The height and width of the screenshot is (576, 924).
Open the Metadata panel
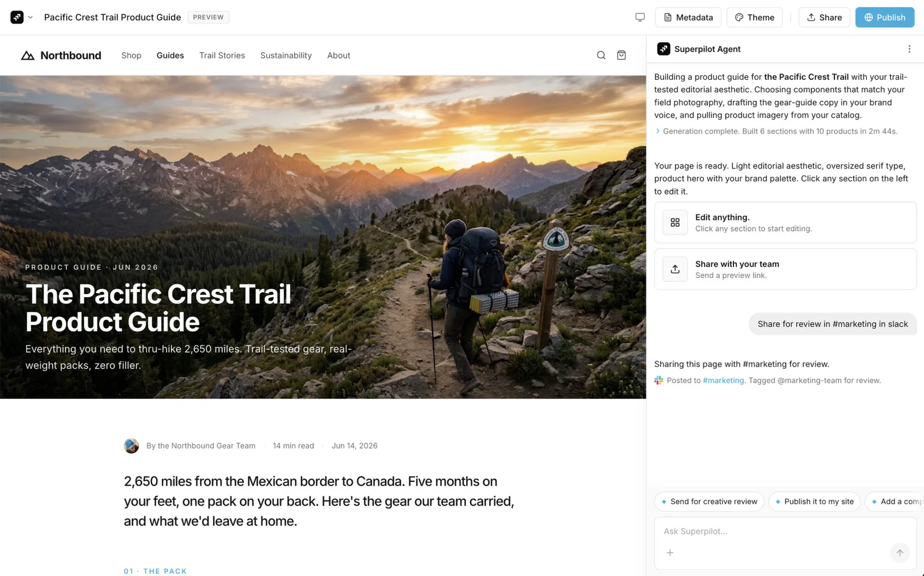point(688,17)
